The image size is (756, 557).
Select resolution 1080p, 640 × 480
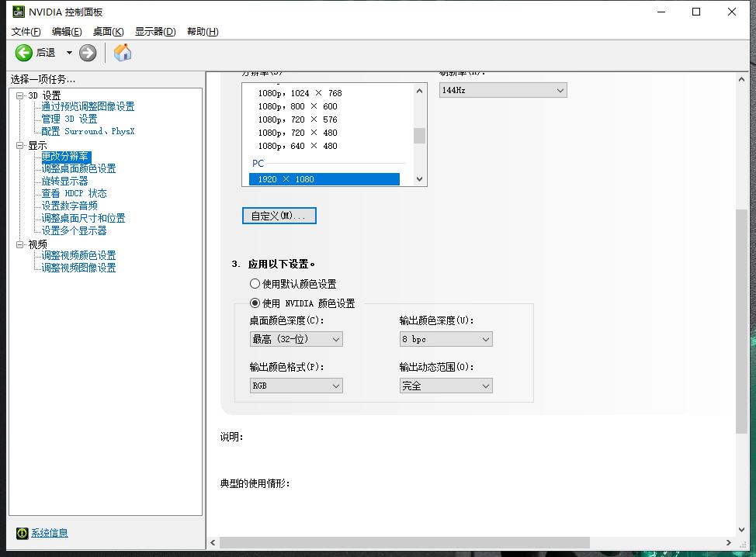297,146
